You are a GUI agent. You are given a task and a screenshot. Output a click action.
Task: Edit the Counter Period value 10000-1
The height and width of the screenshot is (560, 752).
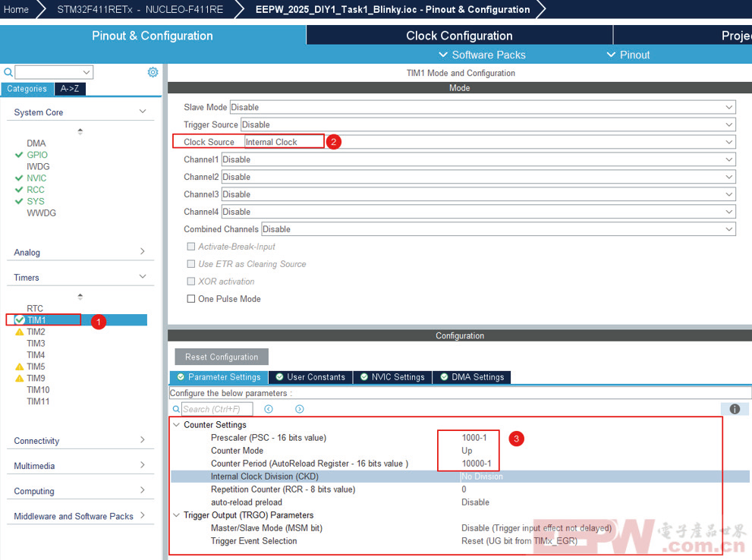[477, 464]
